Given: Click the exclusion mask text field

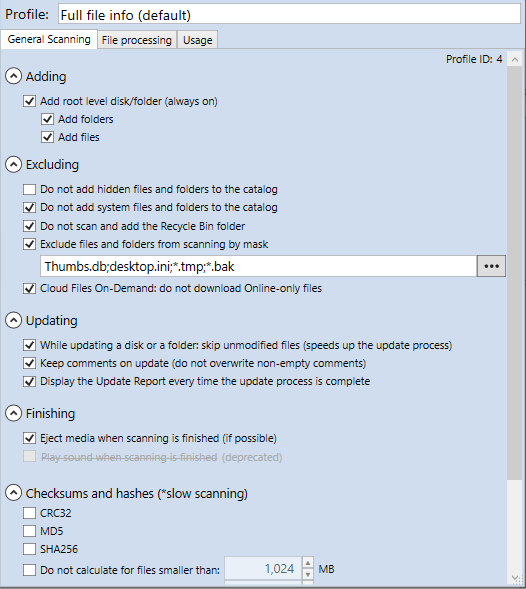Looking at the screenshot, I should pyautogui.click(x=258, y=266).
